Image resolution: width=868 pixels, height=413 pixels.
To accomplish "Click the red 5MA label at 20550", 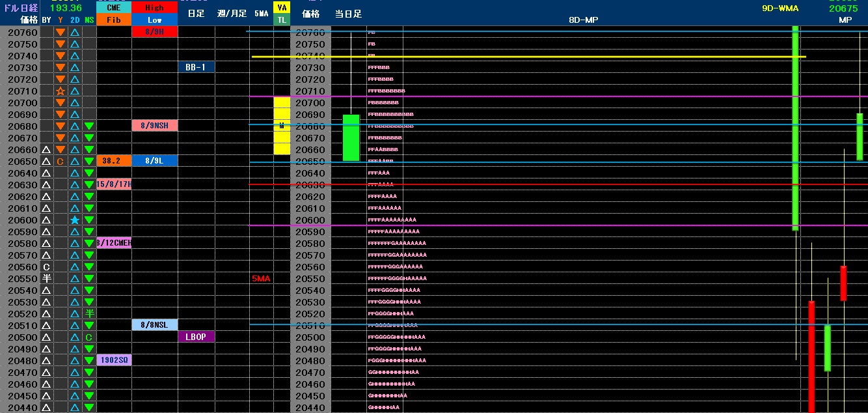I will 261,279.
